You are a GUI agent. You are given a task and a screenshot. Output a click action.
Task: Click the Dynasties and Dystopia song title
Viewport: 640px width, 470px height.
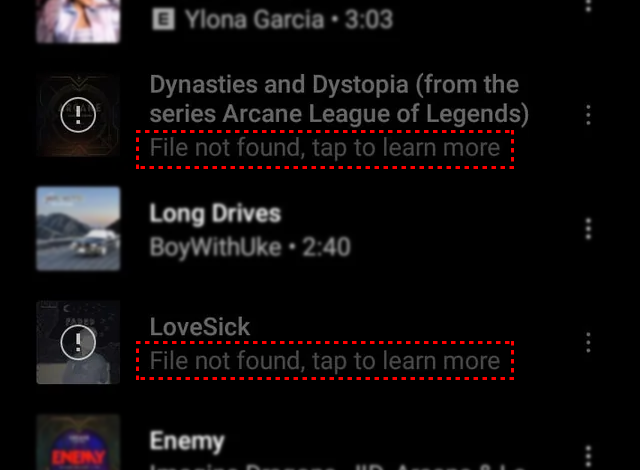click(339, 99)
